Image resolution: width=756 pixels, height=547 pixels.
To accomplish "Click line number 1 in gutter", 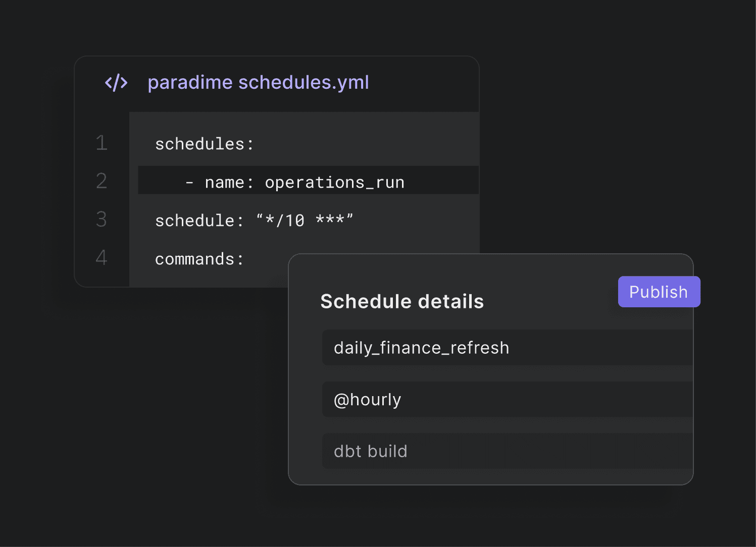I will (x=102, y=143).
